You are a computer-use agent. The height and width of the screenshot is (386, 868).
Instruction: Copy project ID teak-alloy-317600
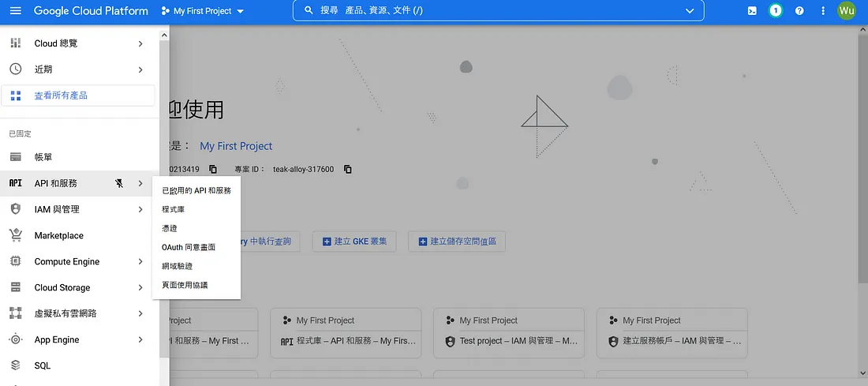[348, 169]
